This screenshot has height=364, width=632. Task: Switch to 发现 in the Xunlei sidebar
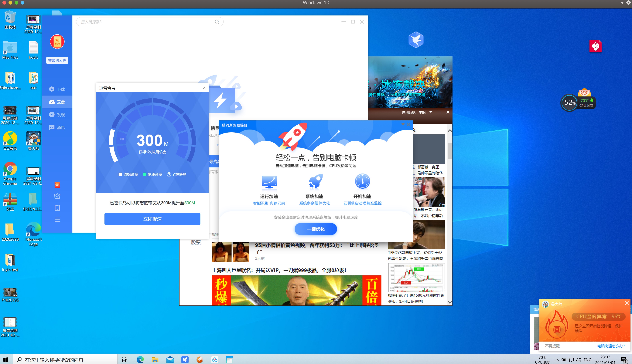pyautogui.click(x=57, y=115)
